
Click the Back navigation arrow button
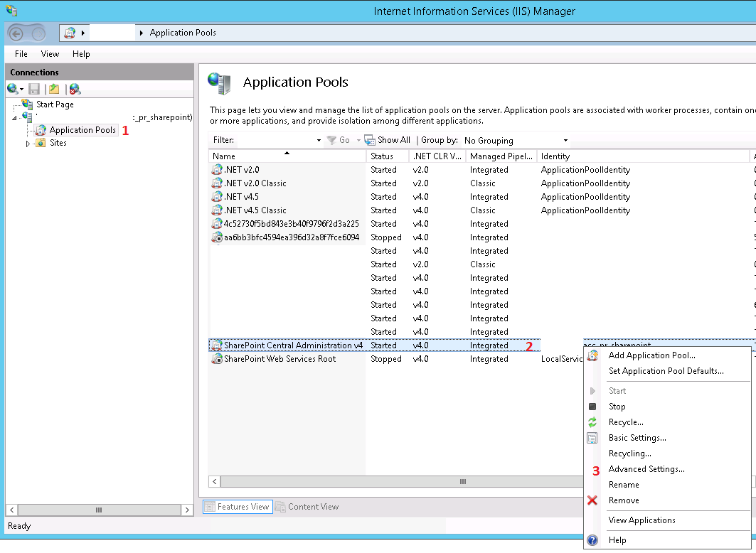17,33
